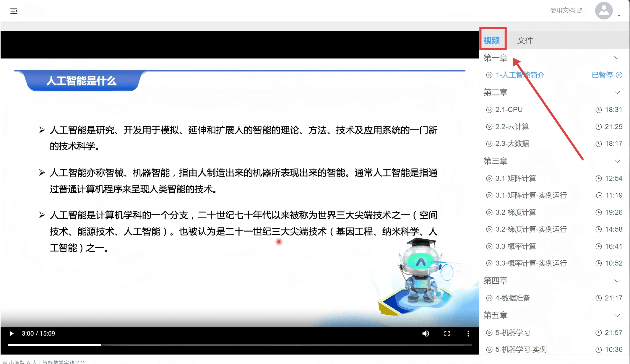The width and height of the screenshot is (630, 364).
Task: Click the video progress bar
Action: (x=239, y=345)
